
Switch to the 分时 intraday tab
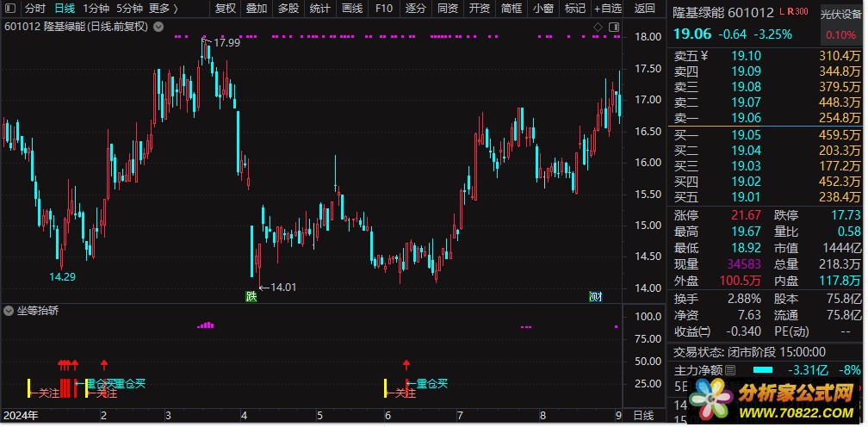[x=35, y=9]
